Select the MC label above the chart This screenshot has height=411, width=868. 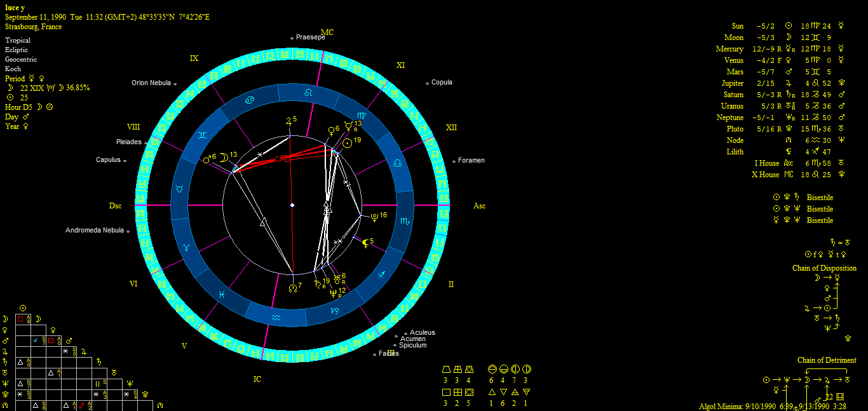tap(327, 32)
